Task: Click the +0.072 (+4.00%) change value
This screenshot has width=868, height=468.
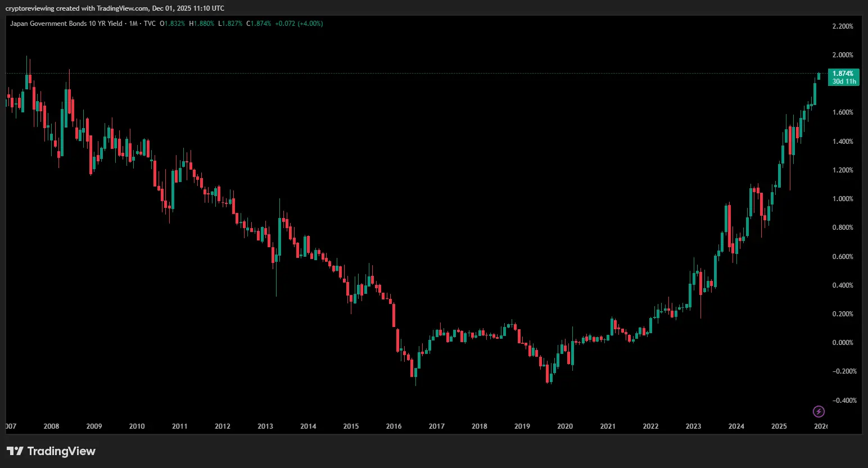Action: 299,24
